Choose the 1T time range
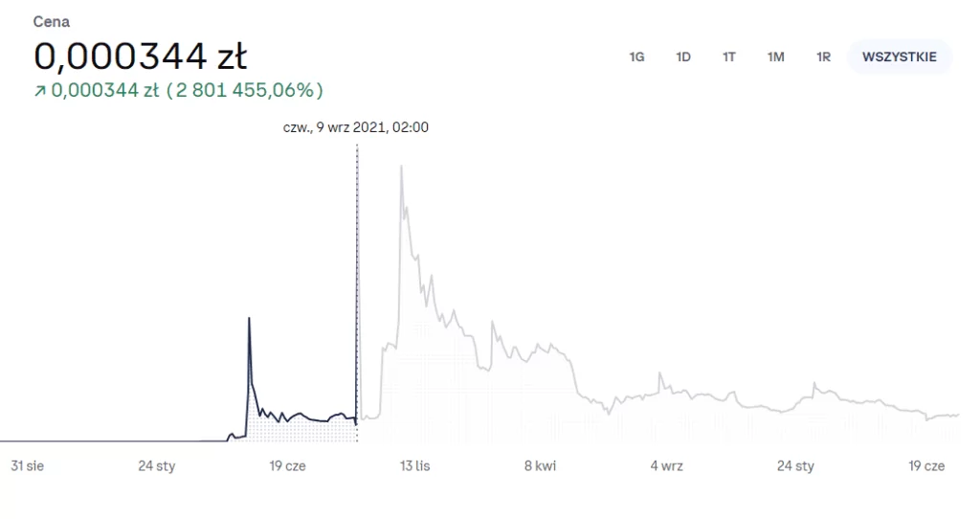980x519 pixels. tap(729, 56)
